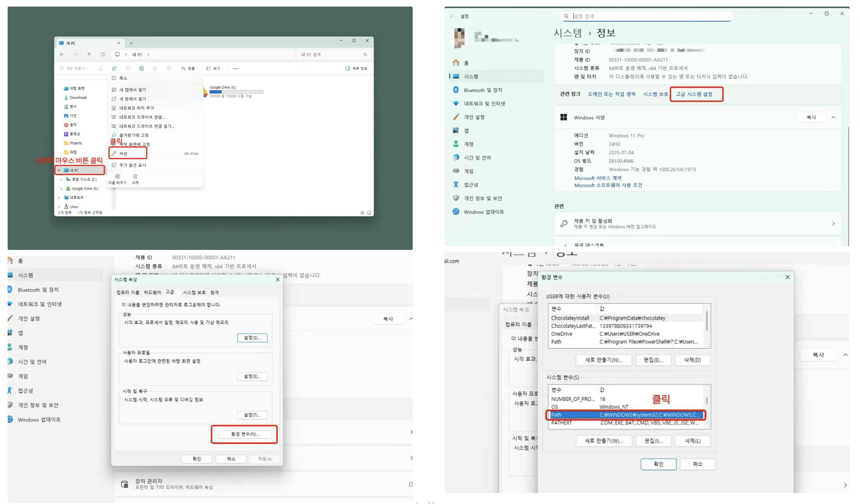Open the Microsoft 서비스 계약 link
860x504 pixels.
pyautogui.click(x=597, y=178)
